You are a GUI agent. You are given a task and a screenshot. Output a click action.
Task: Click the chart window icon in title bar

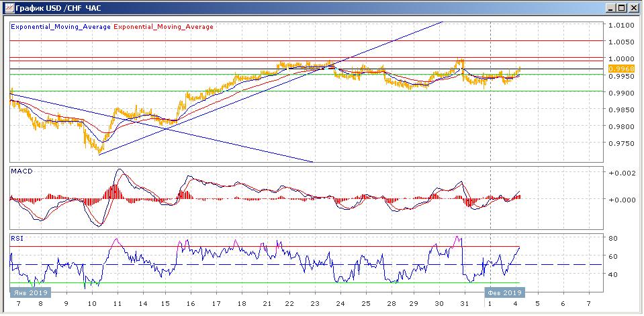[9, 8]
